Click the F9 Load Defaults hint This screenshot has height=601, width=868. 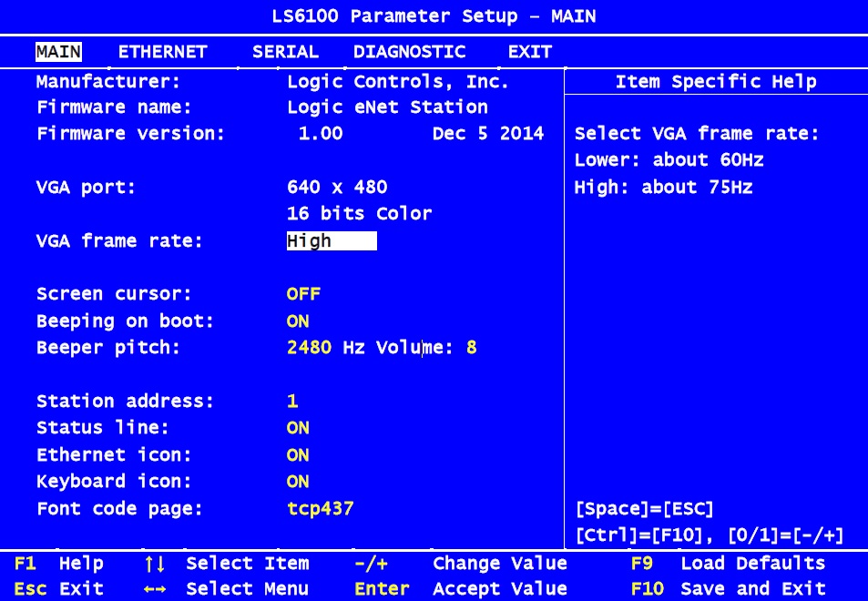(728, 564)
